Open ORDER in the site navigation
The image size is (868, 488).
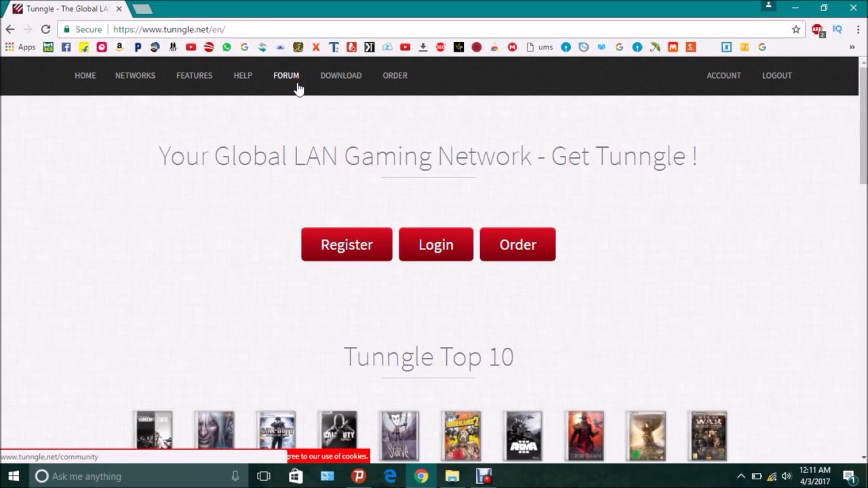point(395,75)
